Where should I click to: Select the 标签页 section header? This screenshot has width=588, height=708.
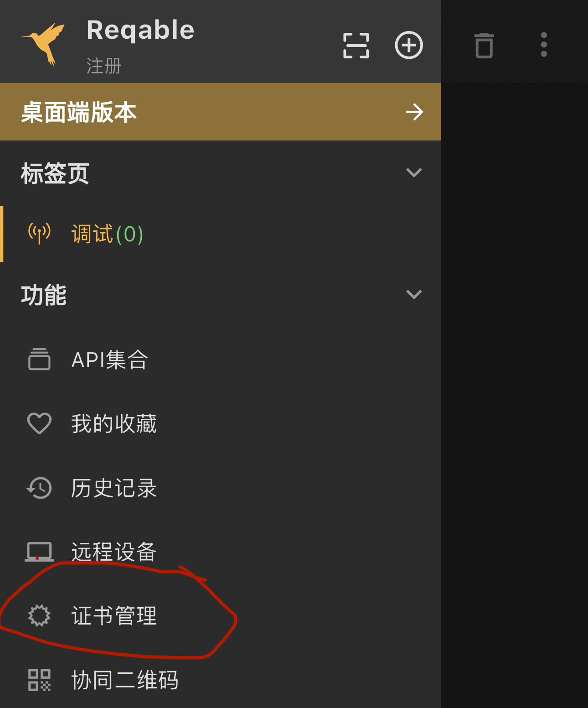(x=221, y=173)
